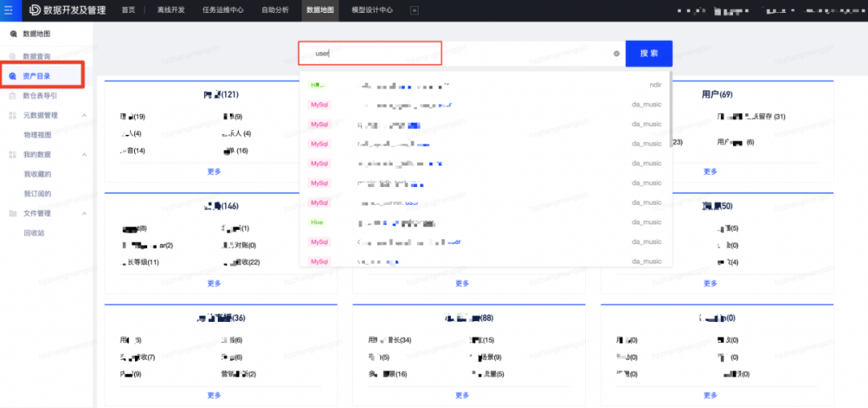868x408 pixels.
Task: Click 更多 link in the 用户(69) card
Action: tap(710, 171)
